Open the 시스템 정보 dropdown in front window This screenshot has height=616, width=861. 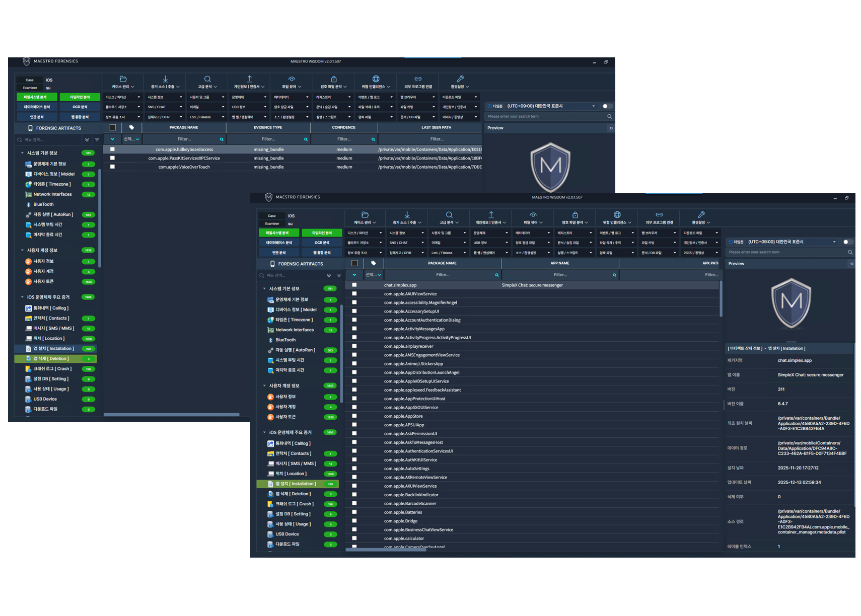pos(407,233)
